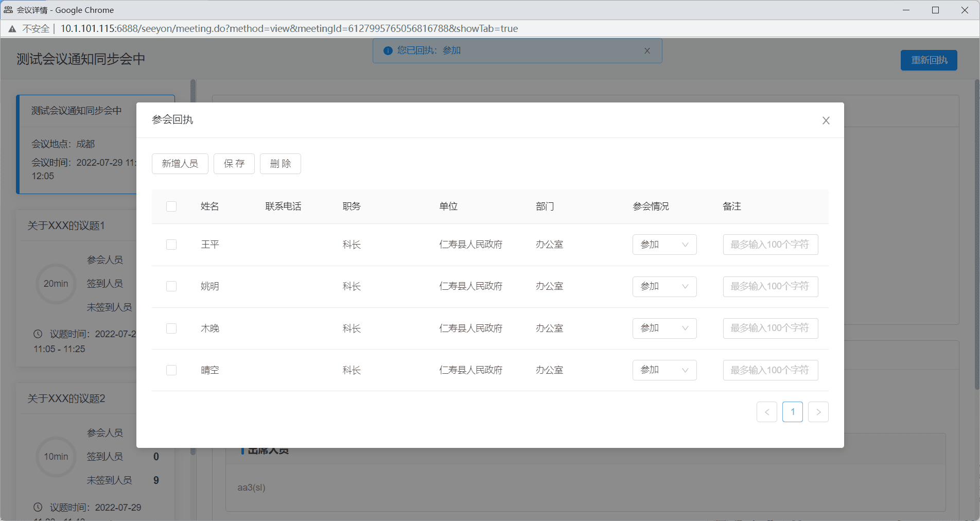
Task: Check the row checkbox for 木晚
Action: [171, 328]
